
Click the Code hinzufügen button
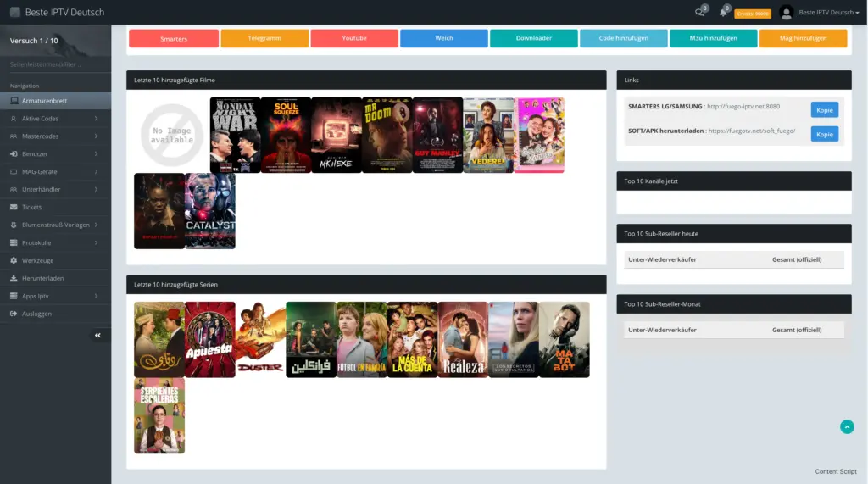point(623,38)
